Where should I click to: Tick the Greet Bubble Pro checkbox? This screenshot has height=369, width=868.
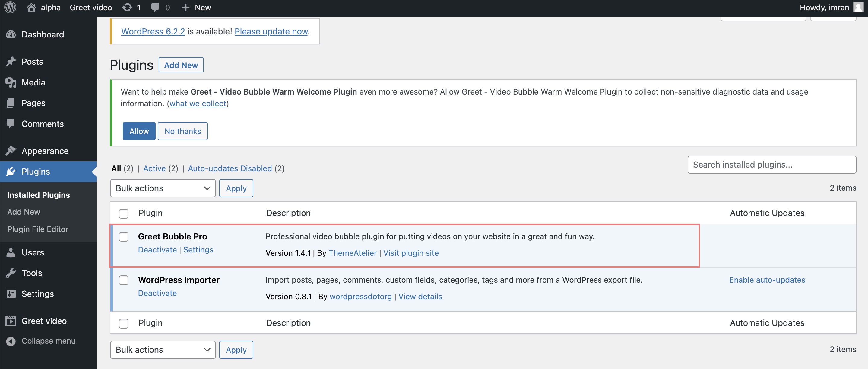pos(124,237)
